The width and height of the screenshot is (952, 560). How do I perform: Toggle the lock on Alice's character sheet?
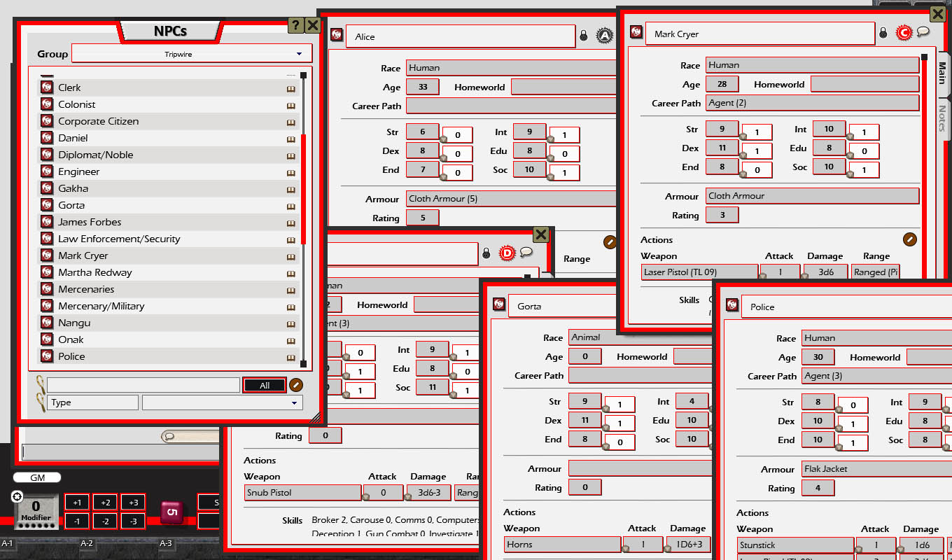point(583,35)
